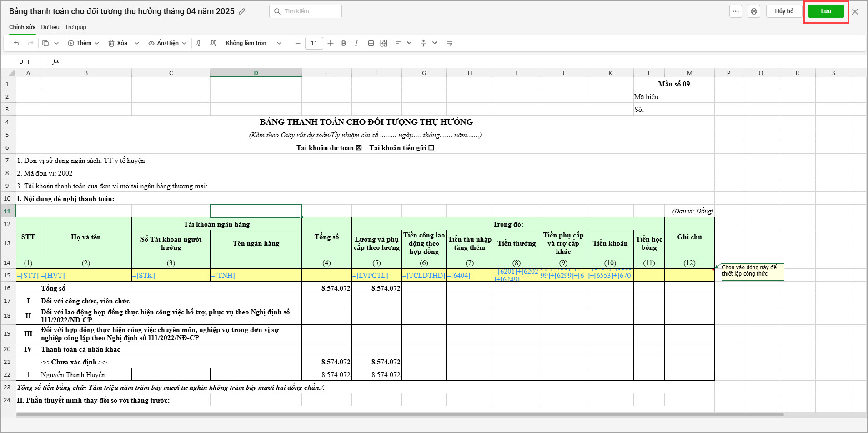Viewport: 868px width, 433px height.
Task: Click the Họ và tên header cell
Action: pos(86,237)
